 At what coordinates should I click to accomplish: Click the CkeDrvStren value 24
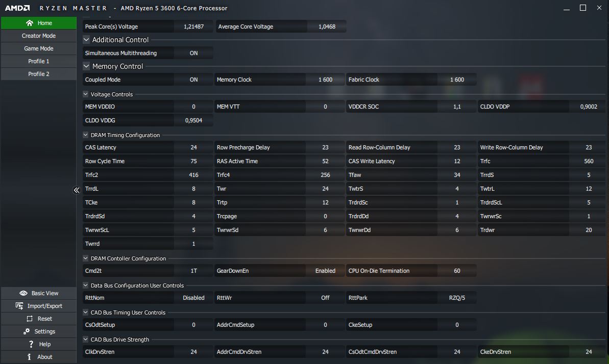pos(589,352)
